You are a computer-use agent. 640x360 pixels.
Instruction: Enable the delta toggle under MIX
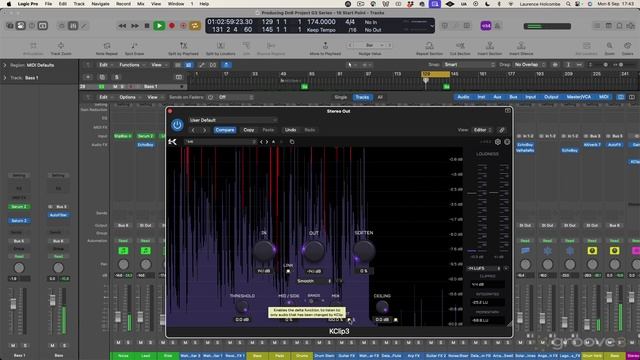click(x=349, y=320)
